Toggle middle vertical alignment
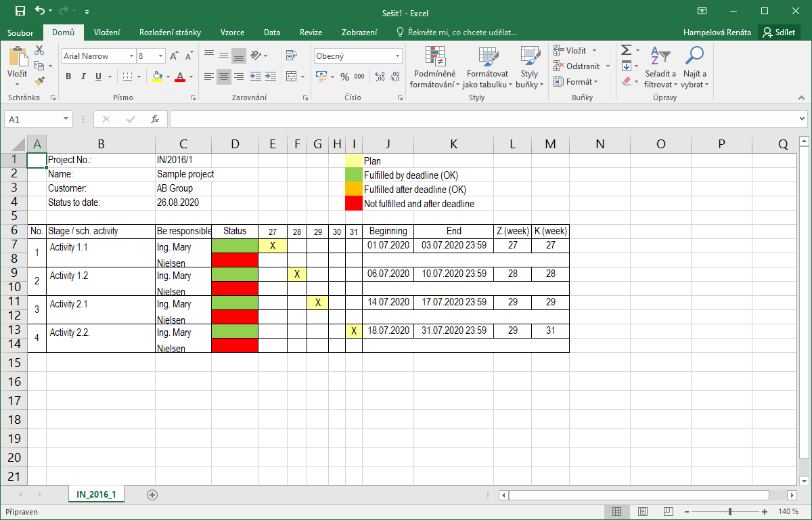The width and height of the screenshot is (812, 520). 223,56
